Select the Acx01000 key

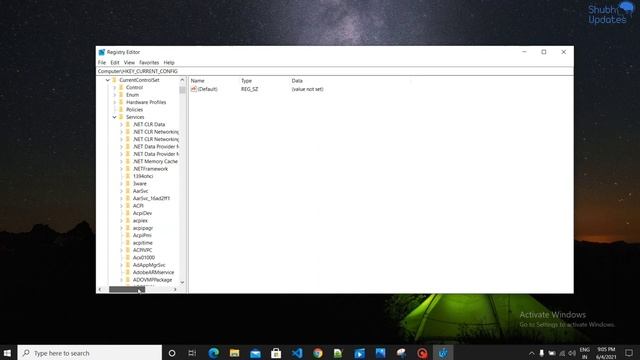[x=144, y=258]
